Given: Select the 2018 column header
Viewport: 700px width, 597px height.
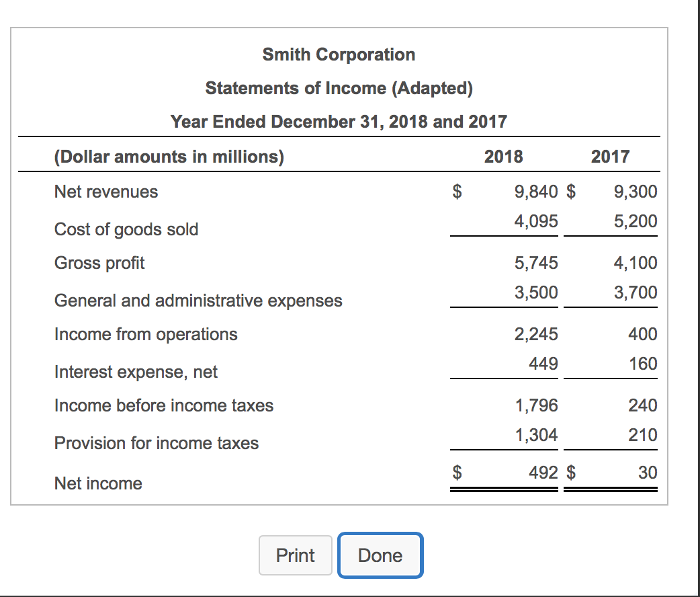Looking at the screenshot, I should click(x=503, y=157).
